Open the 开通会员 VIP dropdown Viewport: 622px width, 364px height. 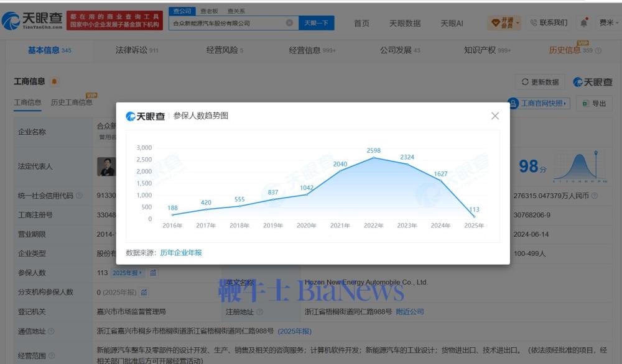[x=504, y=23]
